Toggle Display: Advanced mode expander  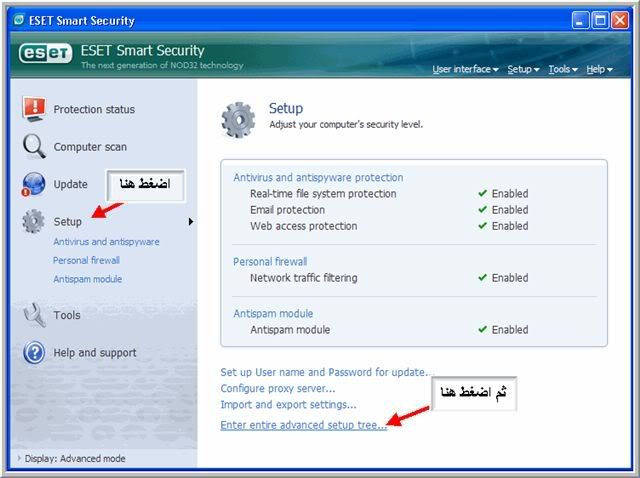click(x=19, y=458)
